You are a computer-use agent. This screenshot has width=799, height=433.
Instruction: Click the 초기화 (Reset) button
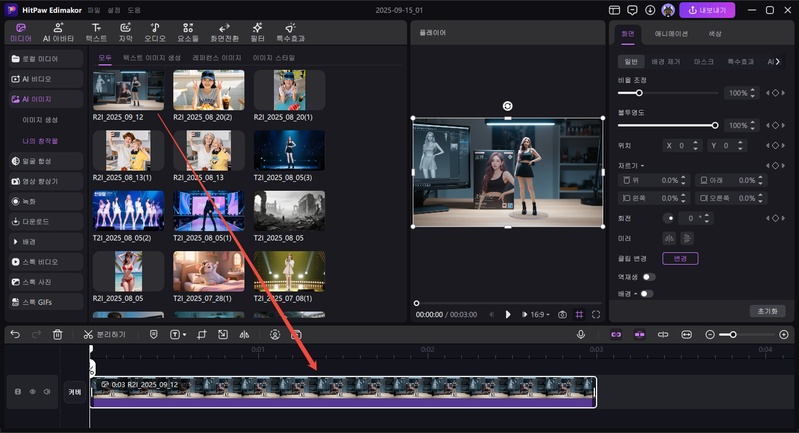[x=767, y=311]
